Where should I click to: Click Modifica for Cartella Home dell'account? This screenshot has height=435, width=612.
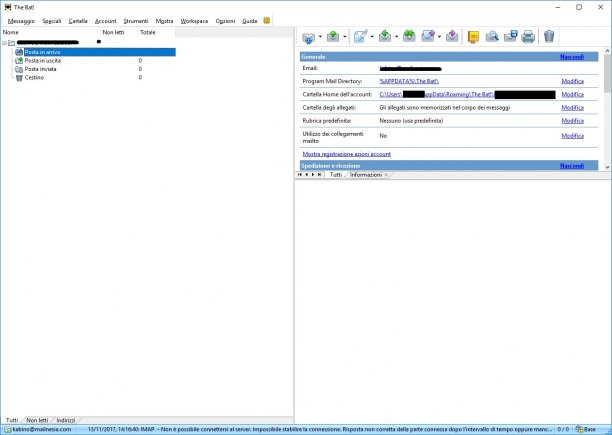coord(573,94)
